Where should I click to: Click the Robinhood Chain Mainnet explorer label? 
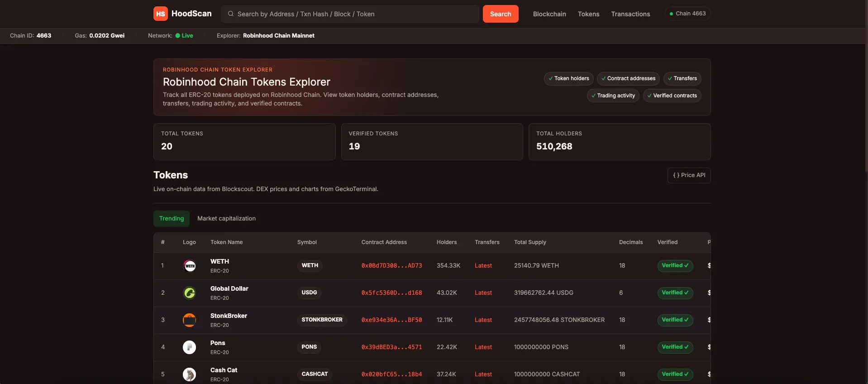(x=278, y=36)
